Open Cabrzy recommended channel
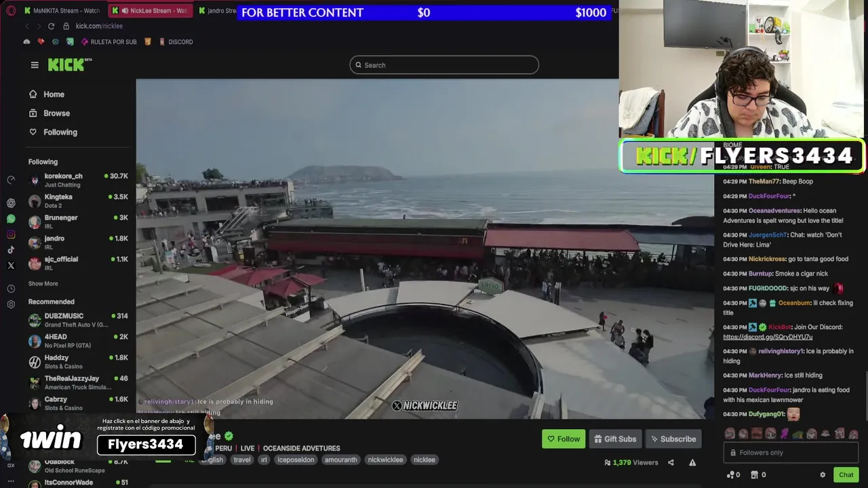 point(78,403)
